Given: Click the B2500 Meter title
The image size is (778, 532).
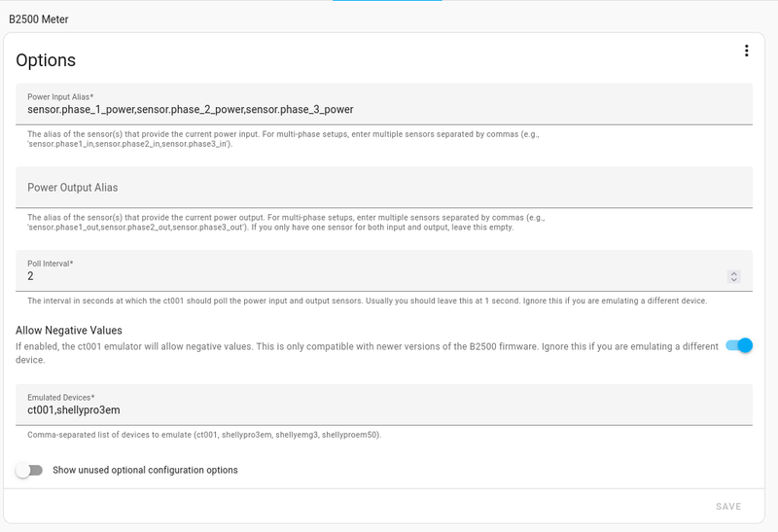Looking at the screenshot, I should (39, 19).
